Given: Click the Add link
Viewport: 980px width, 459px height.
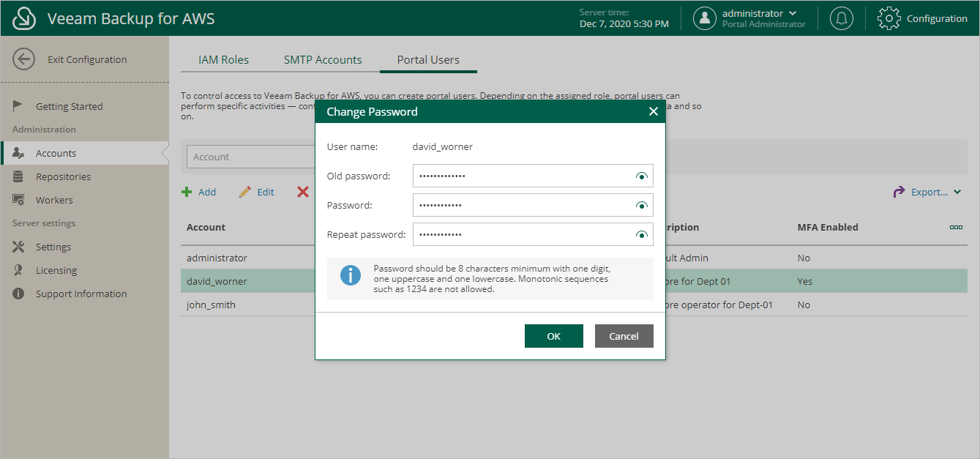Looking at the screenshot, I should pos(207,192).
